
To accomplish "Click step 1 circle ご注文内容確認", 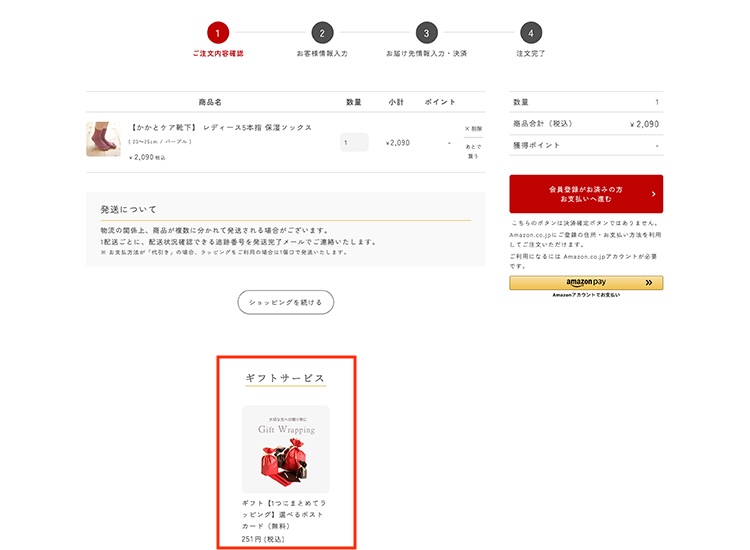I will coord(218,33).
